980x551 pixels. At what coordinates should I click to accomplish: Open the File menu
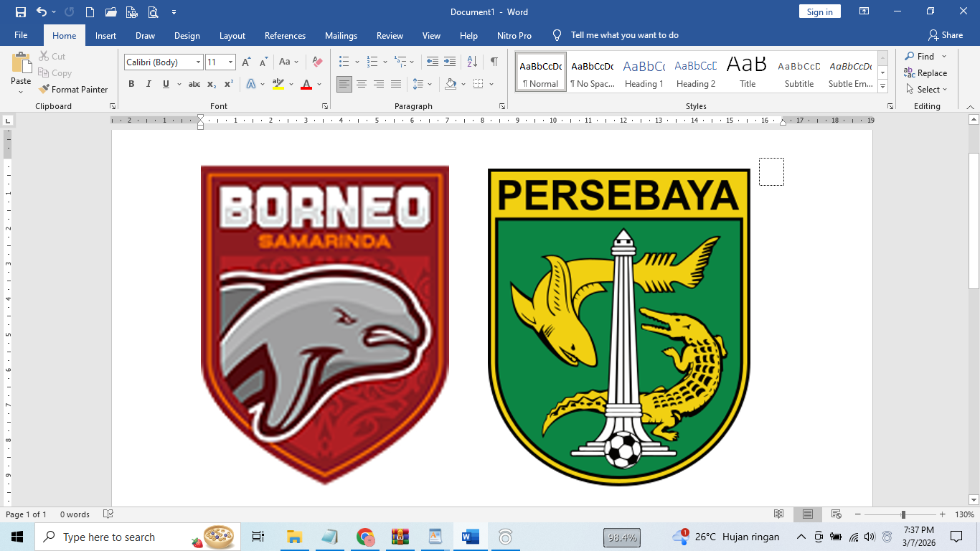coord(21,35)
